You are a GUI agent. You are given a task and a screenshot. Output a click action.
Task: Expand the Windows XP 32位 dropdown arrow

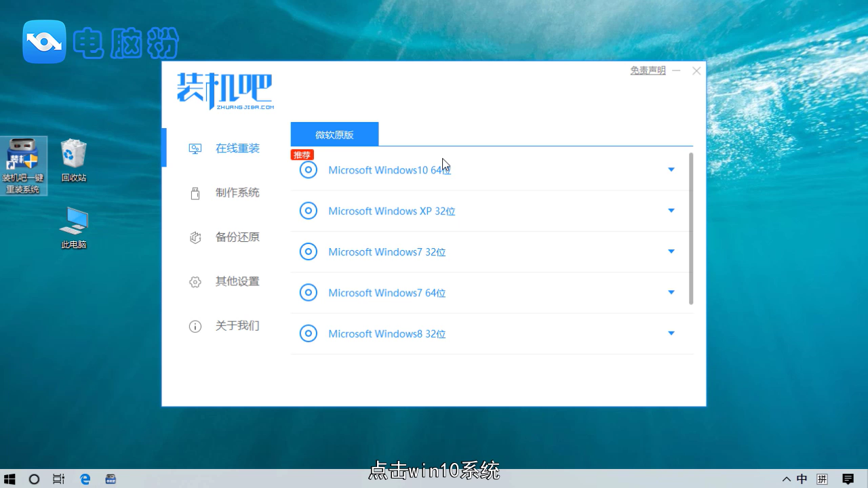pos(671,211)
